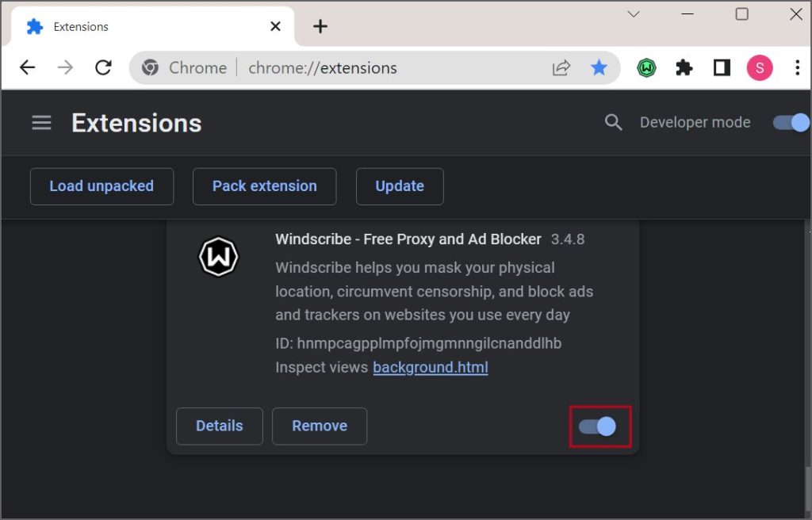Click the Load unpacked button
Viewport: 812px width, 520px height.
pos(101,186)
